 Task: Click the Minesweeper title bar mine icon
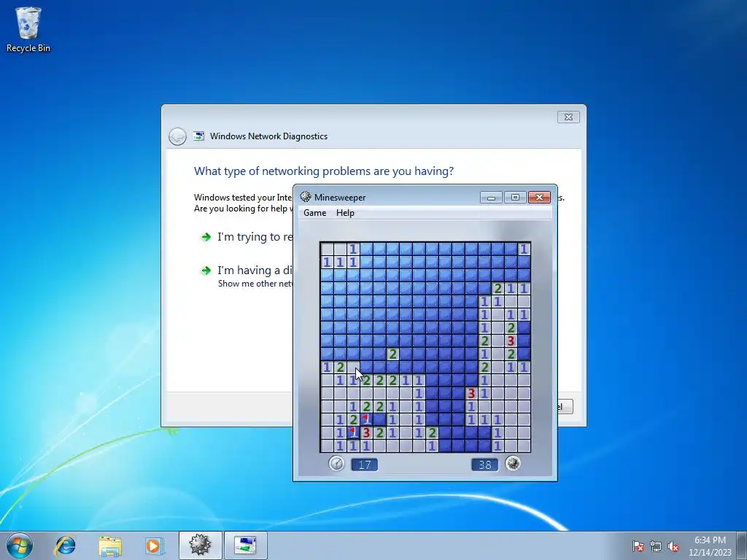306,197
